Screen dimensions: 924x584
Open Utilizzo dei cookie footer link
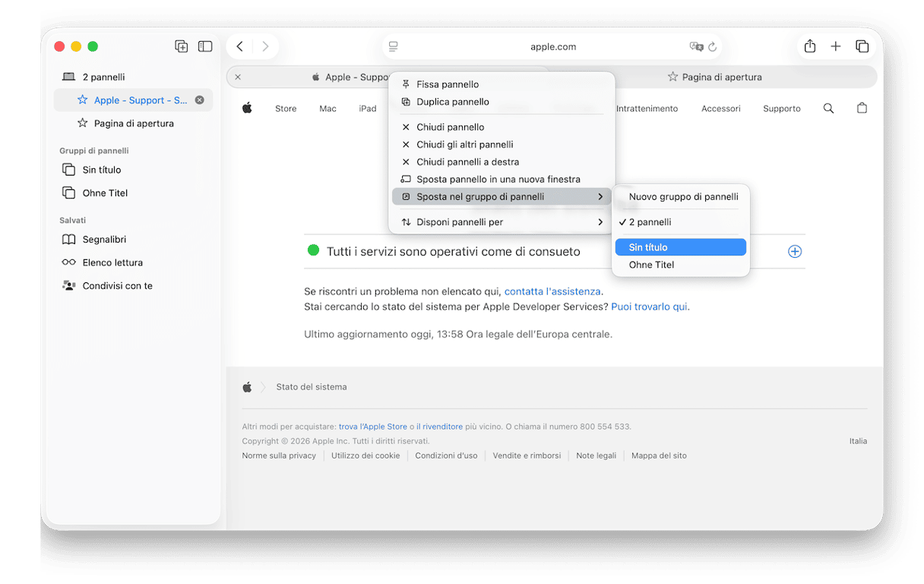[365, 455]
